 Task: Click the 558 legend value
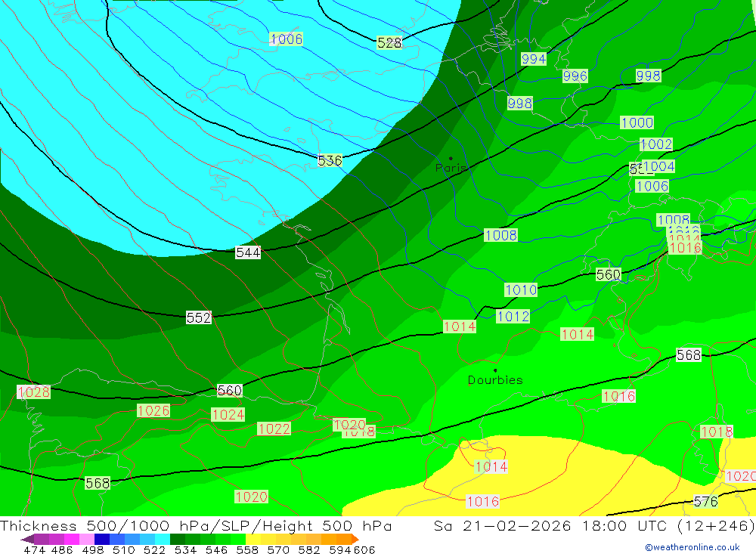(247, 549)
